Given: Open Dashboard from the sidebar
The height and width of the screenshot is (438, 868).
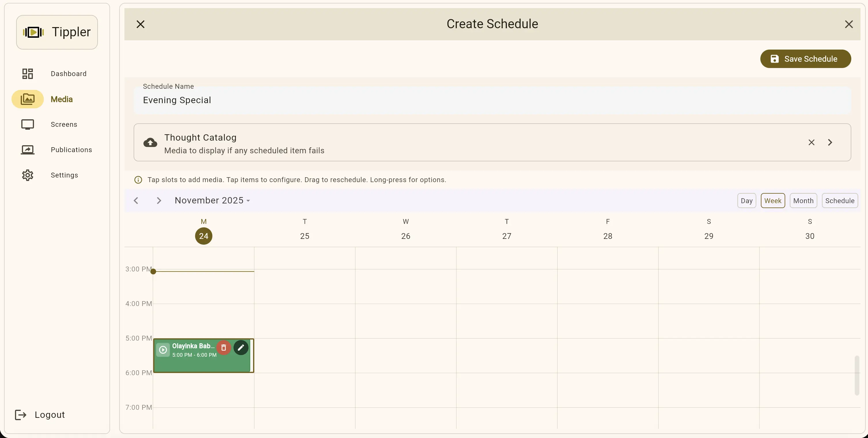Looking at the screenshot, I should [x=69, y=73].
